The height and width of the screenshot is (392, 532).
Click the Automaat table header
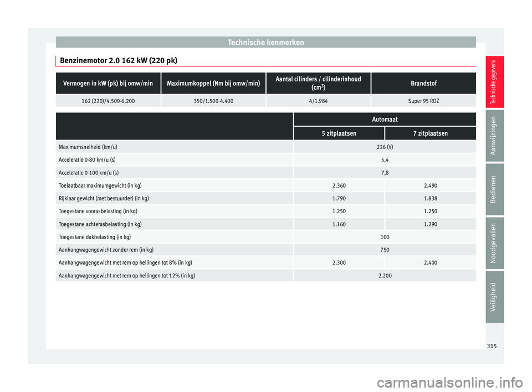pyautogui.click(x=384, y=119)
